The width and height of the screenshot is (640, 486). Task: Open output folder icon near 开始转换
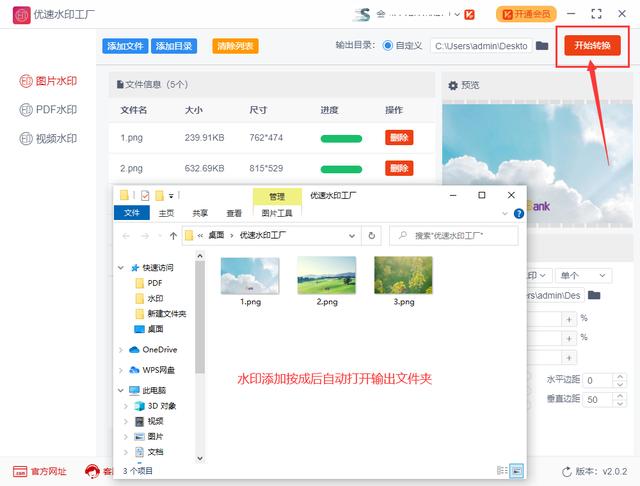542,45
